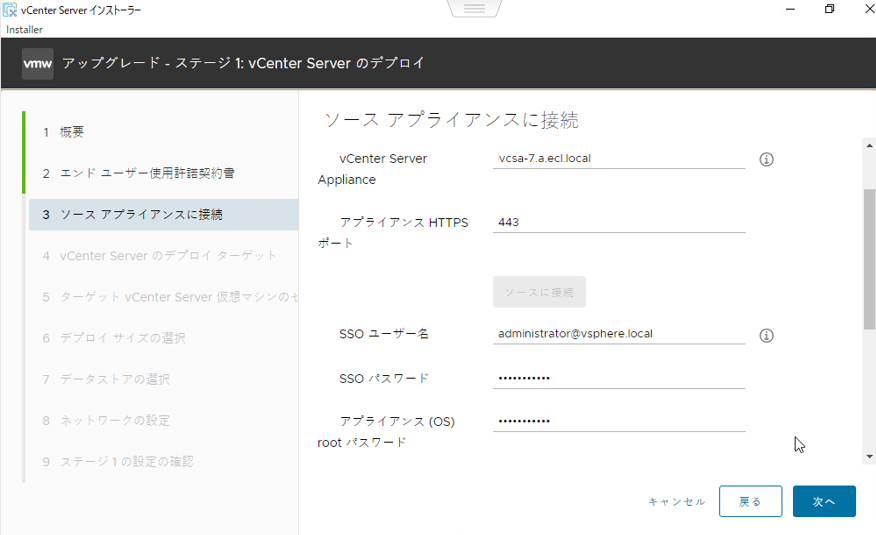Click the キャンセル link
876x535 pixels.
point(676,502)
